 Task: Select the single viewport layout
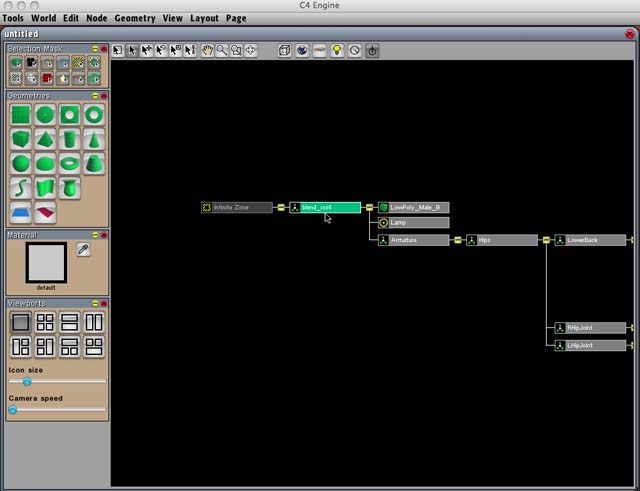pyautogui.click(x=20, y=322)
